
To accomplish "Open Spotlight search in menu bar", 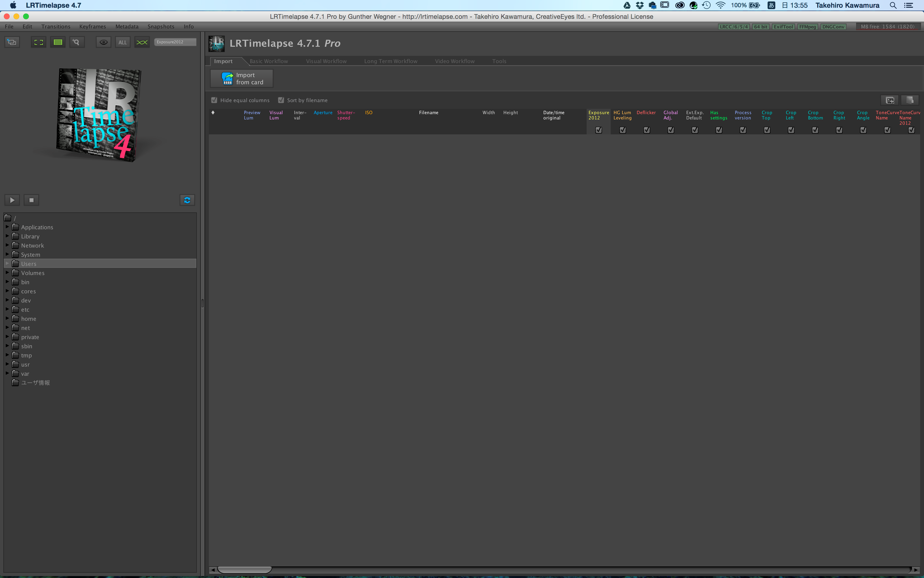I will click(x=893, y=5).
